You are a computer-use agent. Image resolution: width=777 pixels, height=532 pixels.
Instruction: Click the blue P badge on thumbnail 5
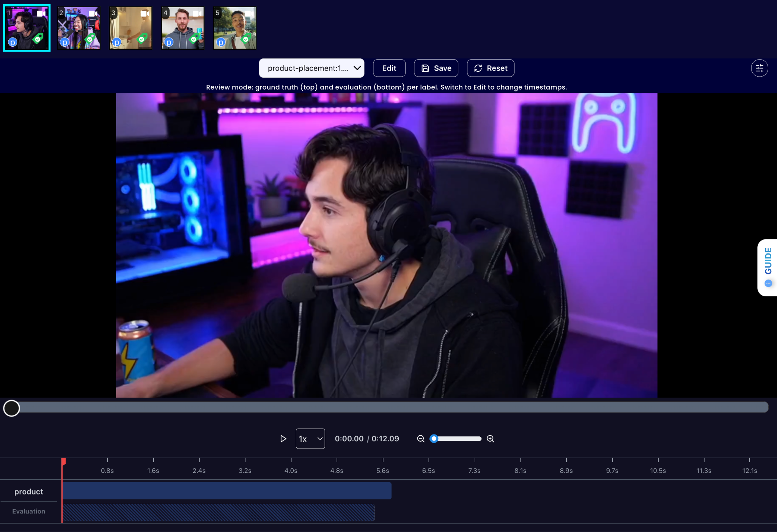click(220, 42)
